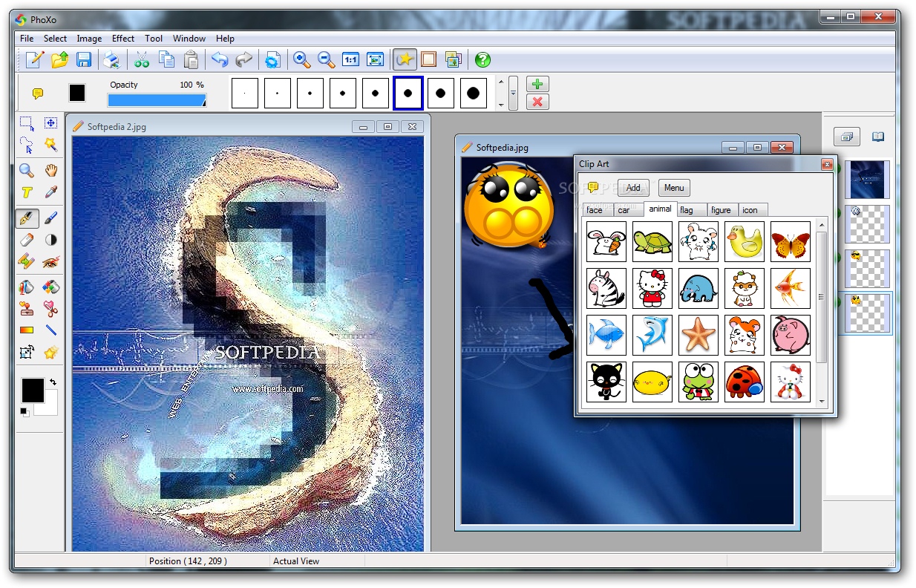
Task: Select the Eyedropper color picker tool
Action: click(x=50, y=192)
